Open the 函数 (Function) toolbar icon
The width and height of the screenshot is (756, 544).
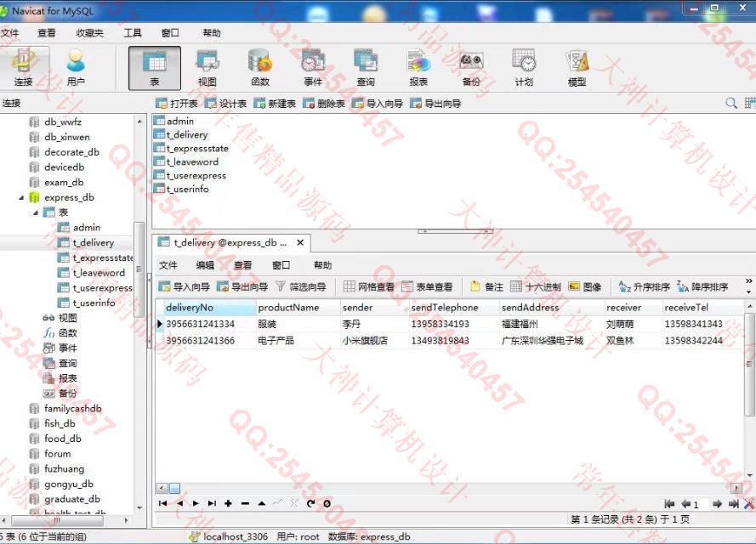pyautogui.click(x=260, y=68)
